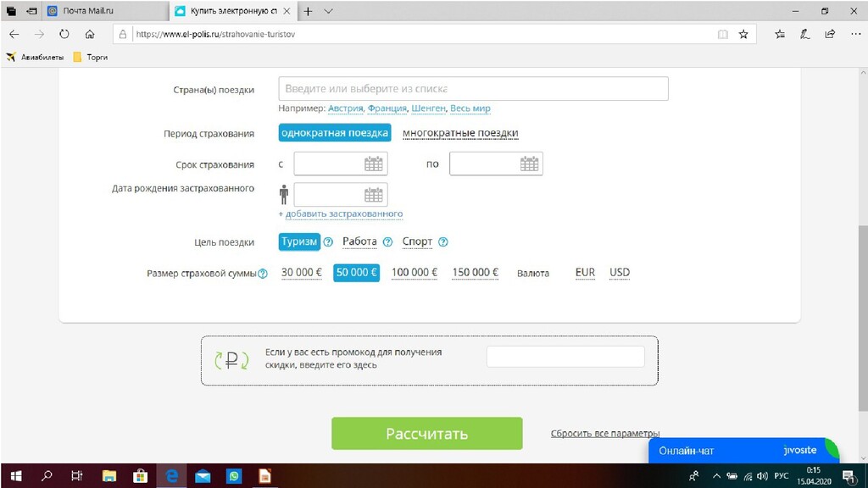Select однократная поездка option

(x=334, y=133)
